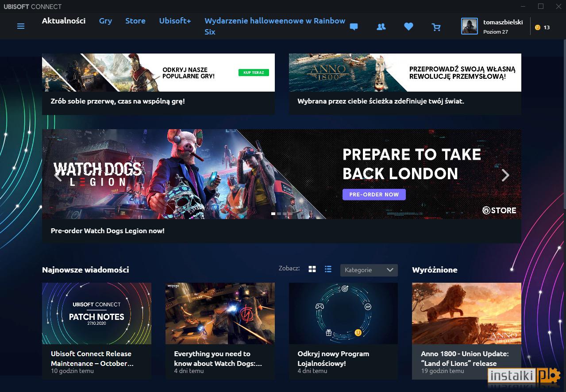Click the tomaszbielski profile avatar

tap(470, 27)
